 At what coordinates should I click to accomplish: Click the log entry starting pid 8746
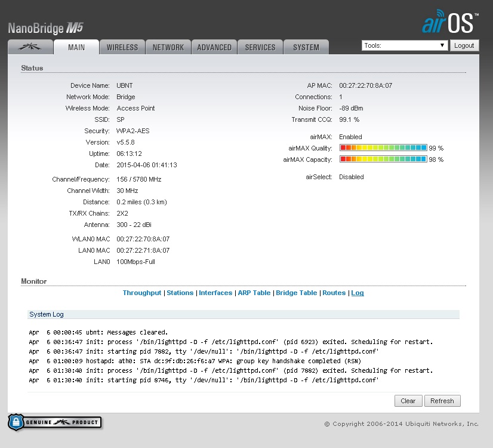click(204, 380)
